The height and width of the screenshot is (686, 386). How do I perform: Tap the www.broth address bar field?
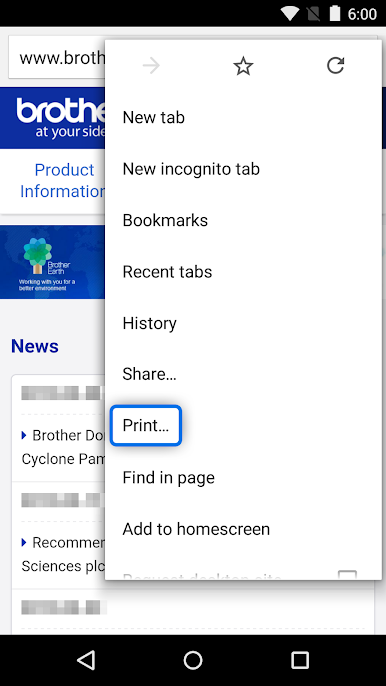(x=57, y=58)
